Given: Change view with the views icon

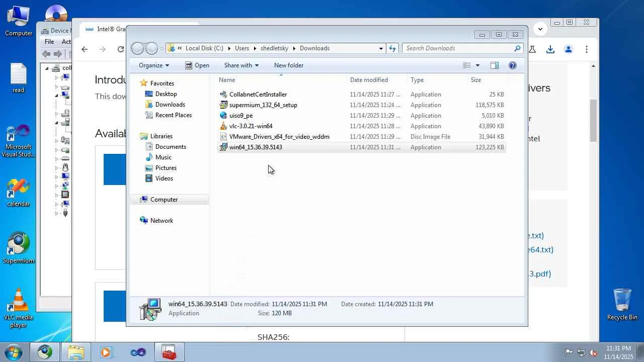Looking at the screenshot, I should [467, 65].
